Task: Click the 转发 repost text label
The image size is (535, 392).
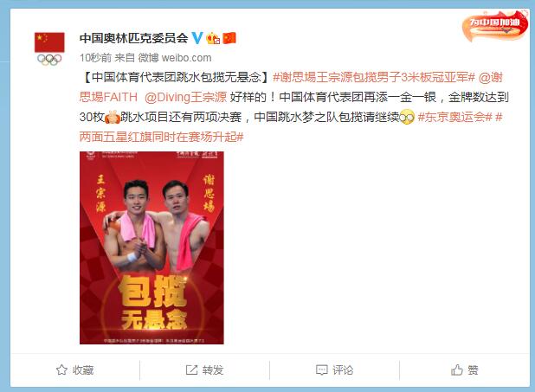Action: 213,370
